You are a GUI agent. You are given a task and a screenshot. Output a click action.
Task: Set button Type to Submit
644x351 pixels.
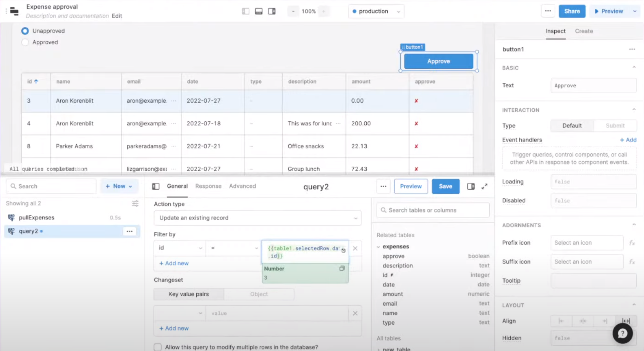tap(615, 126)
